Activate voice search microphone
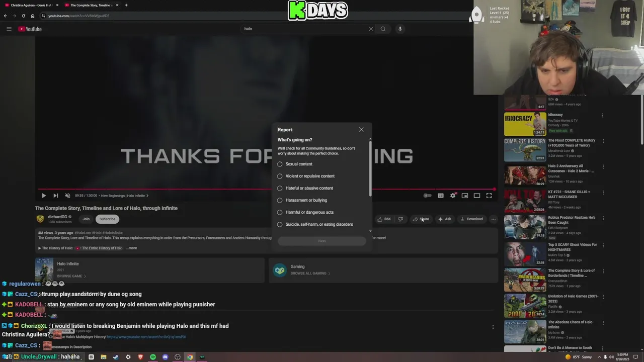 point(400,29)
